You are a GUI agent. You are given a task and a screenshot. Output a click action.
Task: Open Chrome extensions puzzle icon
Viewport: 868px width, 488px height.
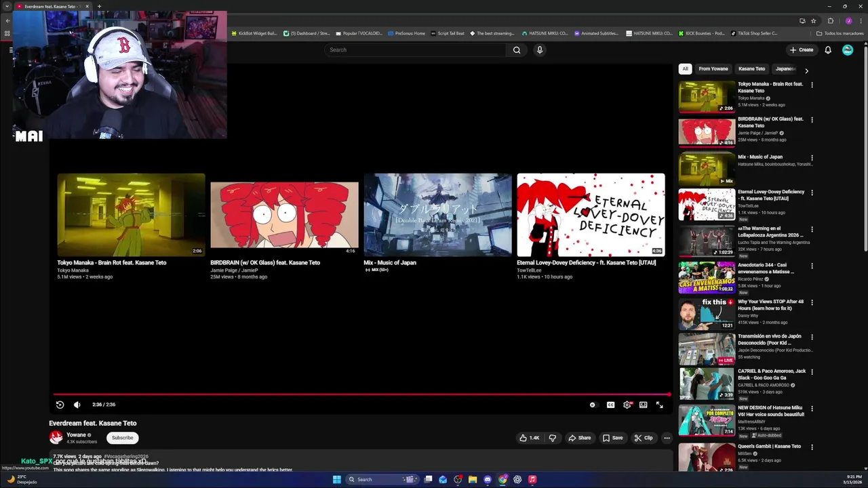[831, 20]
